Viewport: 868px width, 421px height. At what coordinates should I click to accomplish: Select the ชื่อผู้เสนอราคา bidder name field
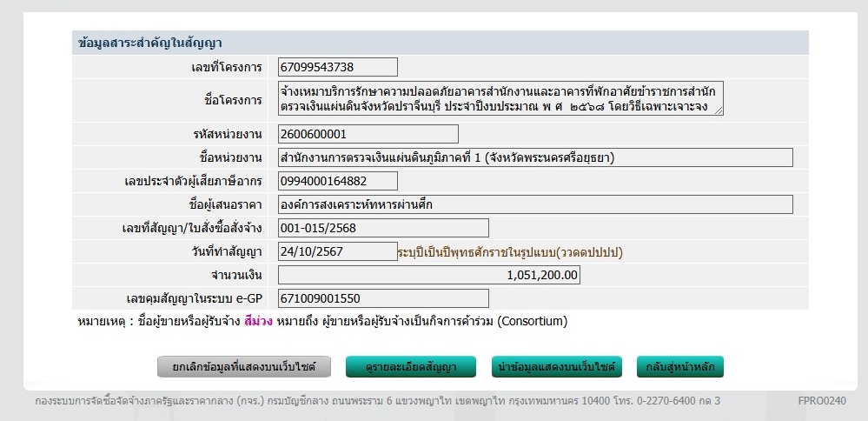[x=534, y=204]
